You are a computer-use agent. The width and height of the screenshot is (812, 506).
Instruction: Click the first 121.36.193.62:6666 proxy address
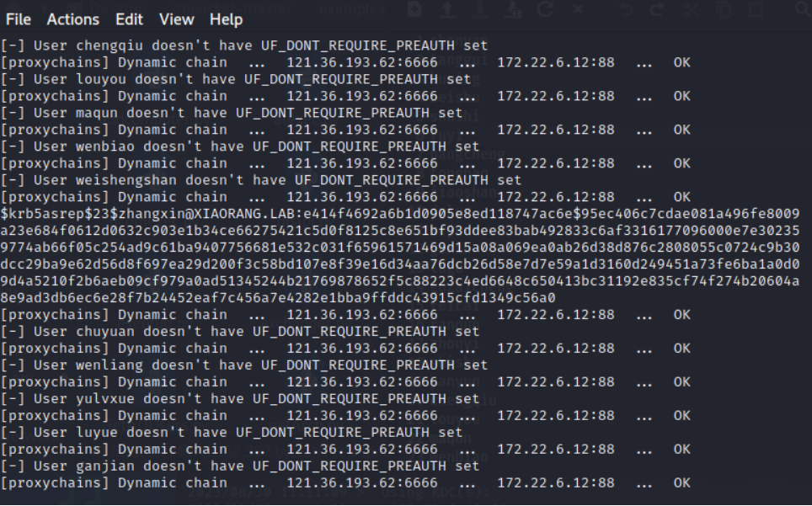pos(362,62)
